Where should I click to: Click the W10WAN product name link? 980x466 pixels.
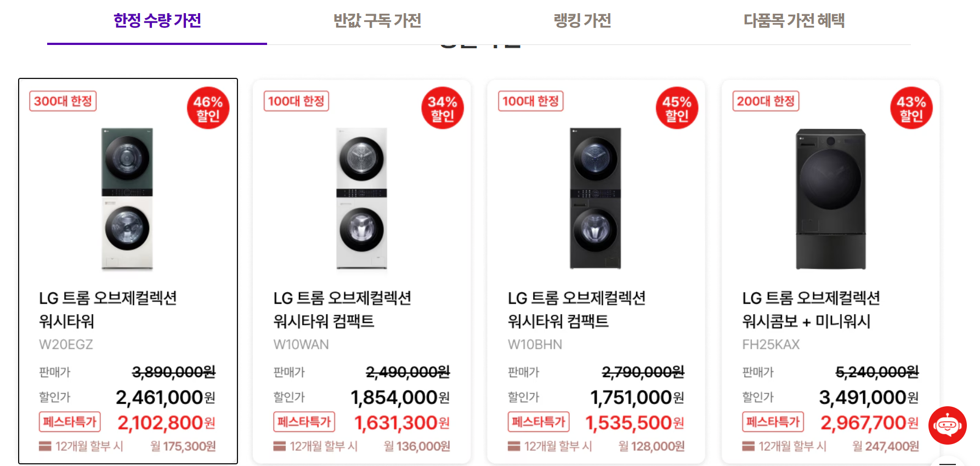point(344,310)
